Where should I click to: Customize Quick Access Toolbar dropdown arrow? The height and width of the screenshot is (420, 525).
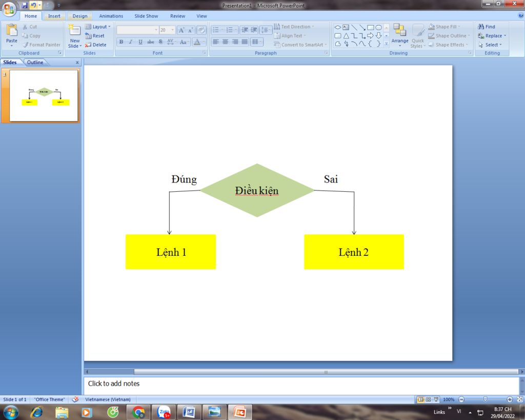click(x=58, y=5)
